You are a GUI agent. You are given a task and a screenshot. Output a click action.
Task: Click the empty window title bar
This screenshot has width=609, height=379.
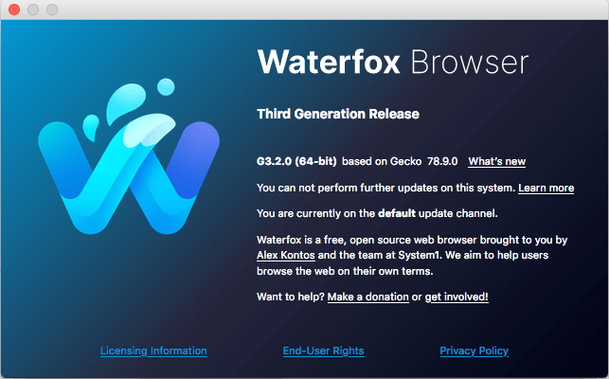pos(330,9)
